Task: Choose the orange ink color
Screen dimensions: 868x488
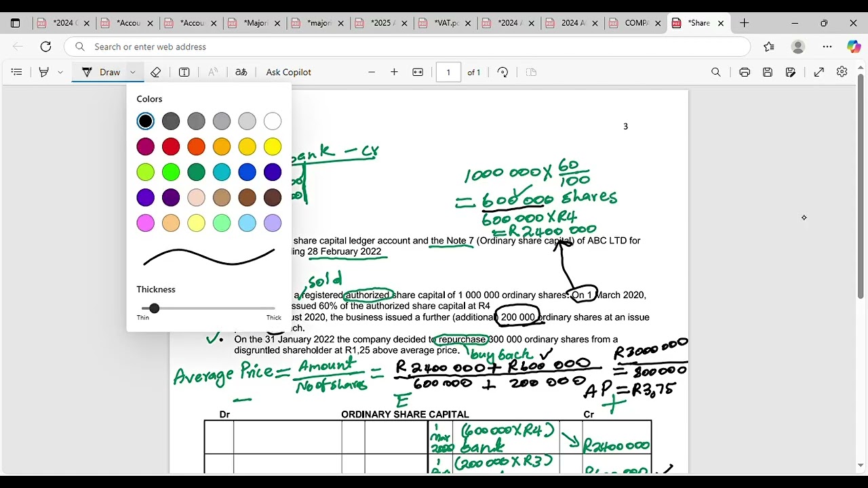Action: coord(196,146)
